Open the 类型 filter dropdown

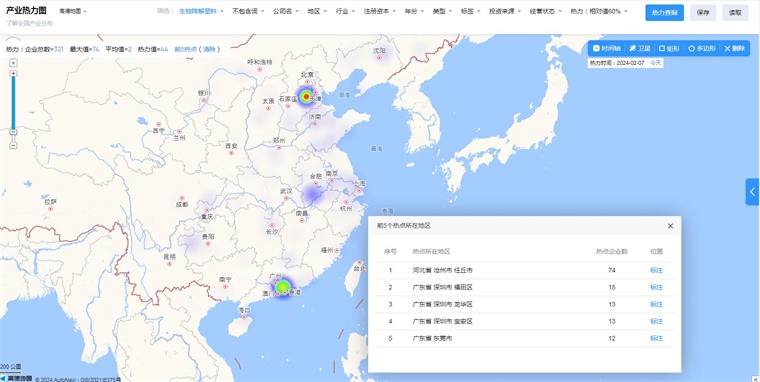pos(442,11)
